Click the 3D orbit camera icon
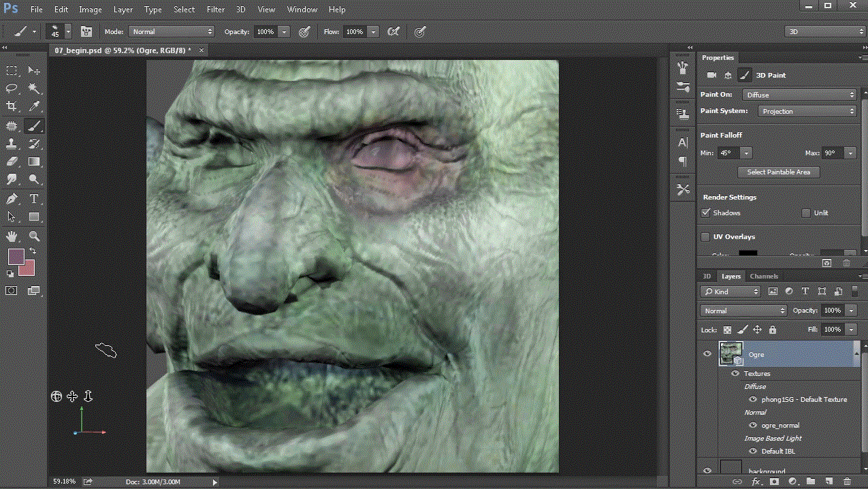 57,396
